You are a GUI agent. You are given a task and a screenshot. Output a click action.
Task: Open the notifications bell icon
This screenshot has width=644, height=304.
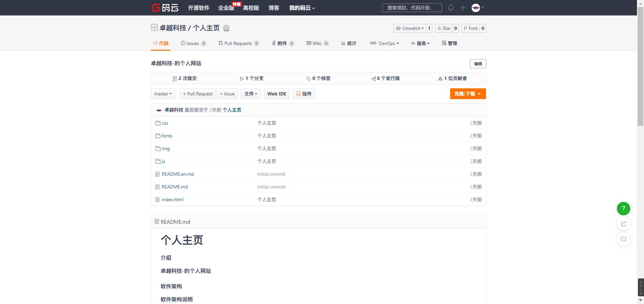tap(451, 7)
